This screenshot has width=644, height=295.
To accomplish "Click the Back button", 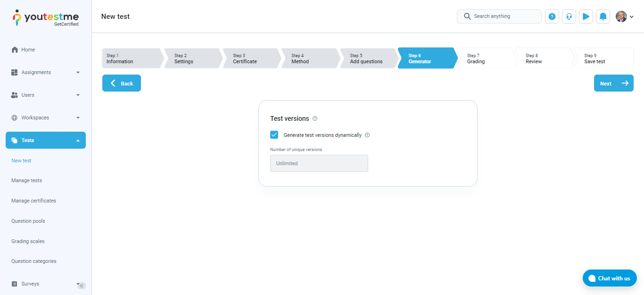I will 122,83.
